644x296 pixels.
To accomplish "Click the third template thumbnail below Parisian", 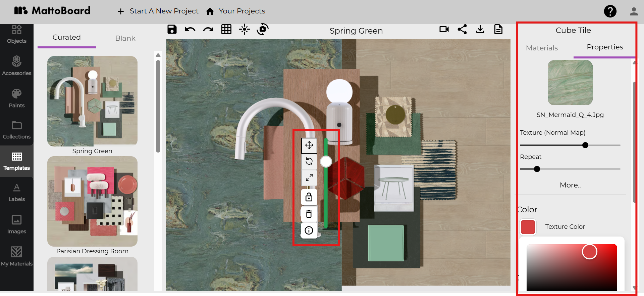I will 92,274.
